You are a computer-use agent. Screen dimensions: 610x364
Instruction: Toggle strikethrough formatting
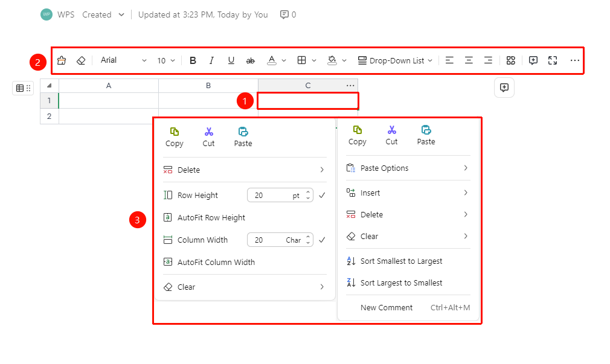click(x=251, y=60)
